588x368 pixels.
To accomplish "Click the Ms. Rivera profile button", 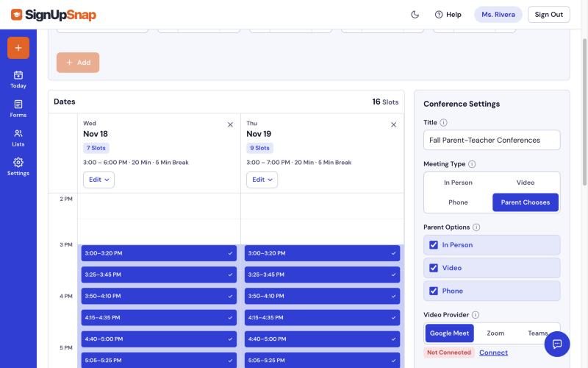I will tap(498, 15).
